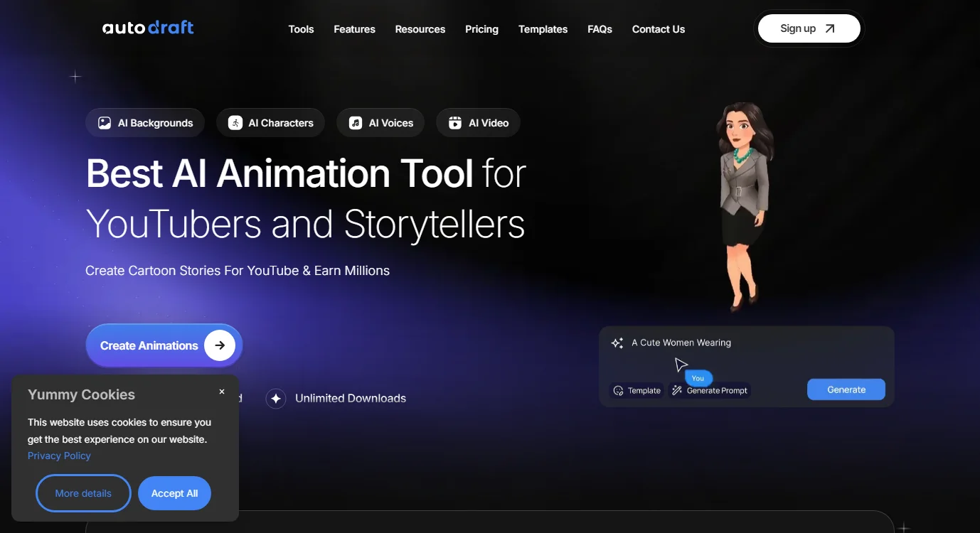Viewport: 980px width, 533px height.
Task: Open the Templates page
Action: click(x=543, y=29)
